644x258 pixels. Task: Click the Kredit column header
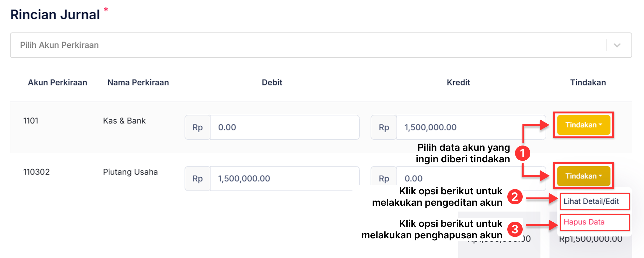[x=458, y=82]
